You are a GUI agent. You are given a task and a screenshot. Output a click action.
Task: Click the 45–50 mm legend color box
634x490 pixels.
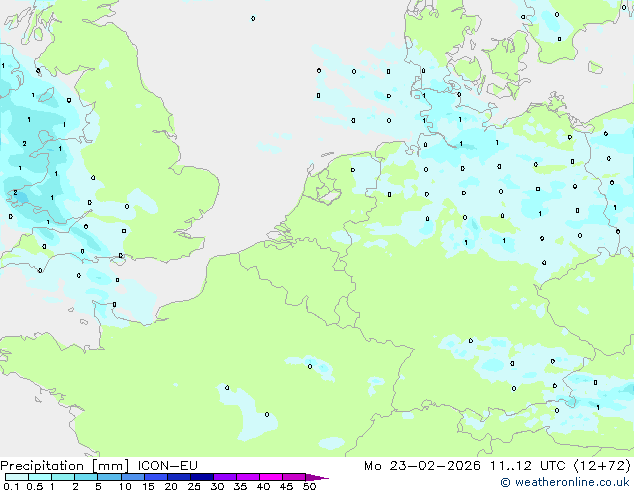pos(294,477)
